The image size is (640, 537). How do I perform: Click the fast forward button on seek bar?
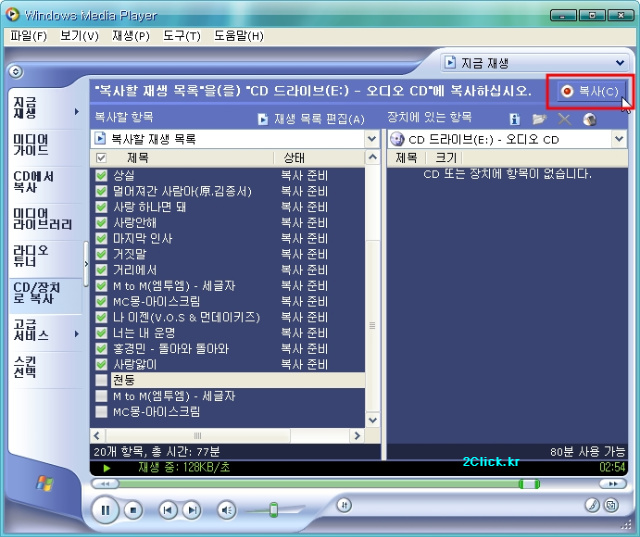click(x=612, y=484)
